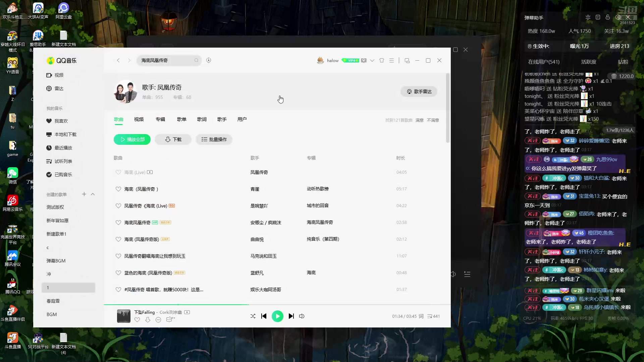
Task: Like the song 海底 (凤凰传奇版) by 曲曲悦
Action: click(x=118, y=239)
